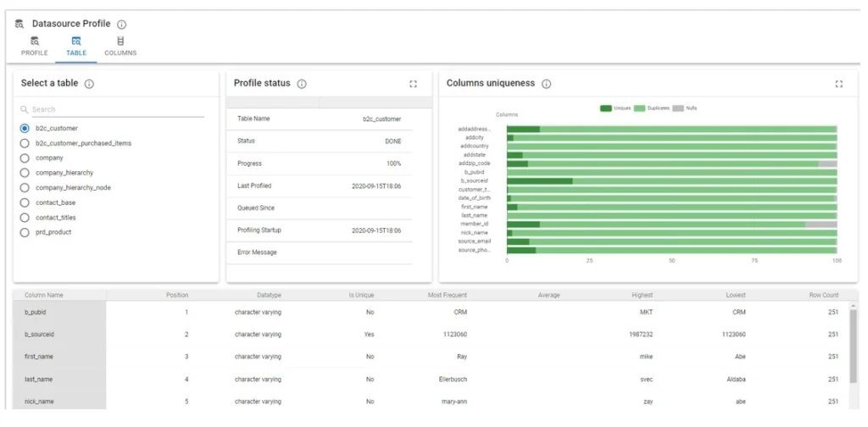Toggle Uniques legend swatch in chart
Viewport: 868px width, 427px height.
click(605, 108)
